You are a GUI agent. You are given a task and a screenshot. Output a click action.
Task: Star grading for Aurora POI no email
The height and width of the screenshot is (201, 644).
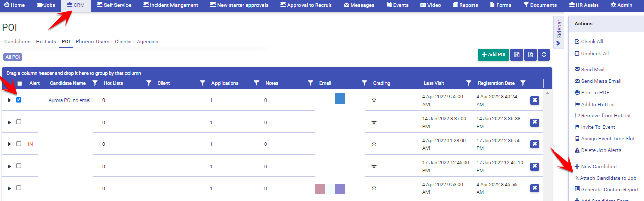374,100
